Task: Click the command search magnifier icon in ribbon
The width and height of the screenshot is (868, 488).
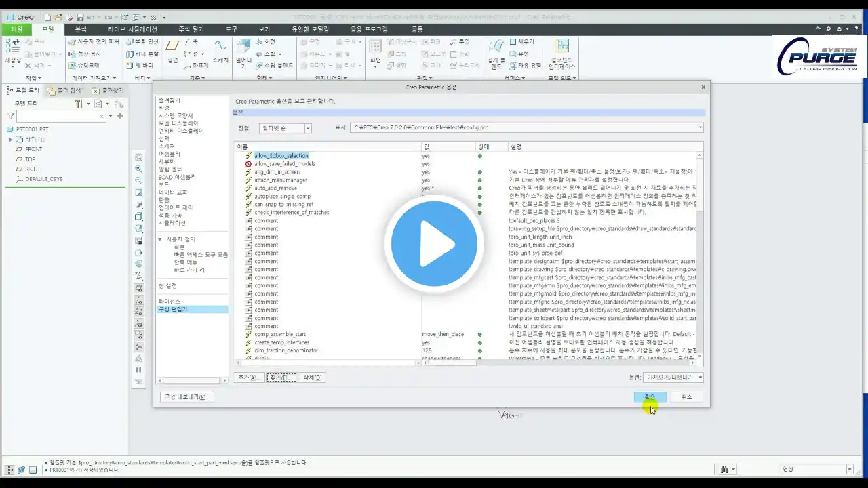Action: (x=829, y=29)
